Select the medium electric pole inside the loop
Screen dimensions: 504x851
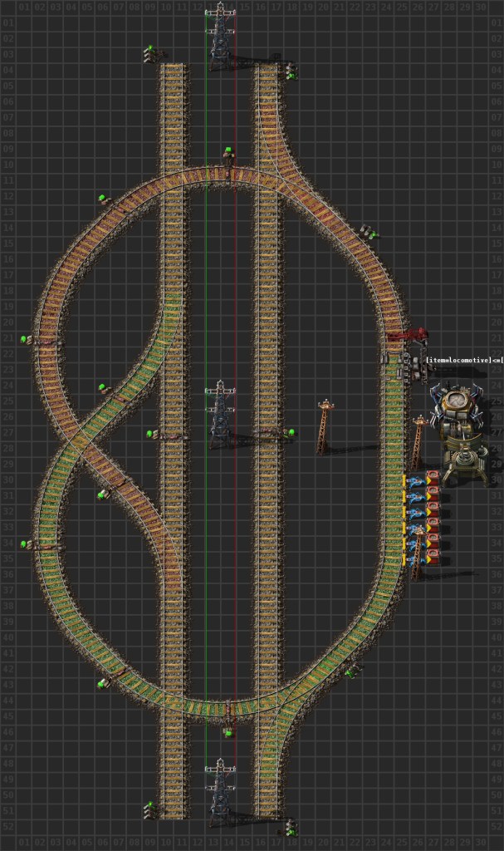[x=324, y=427]
